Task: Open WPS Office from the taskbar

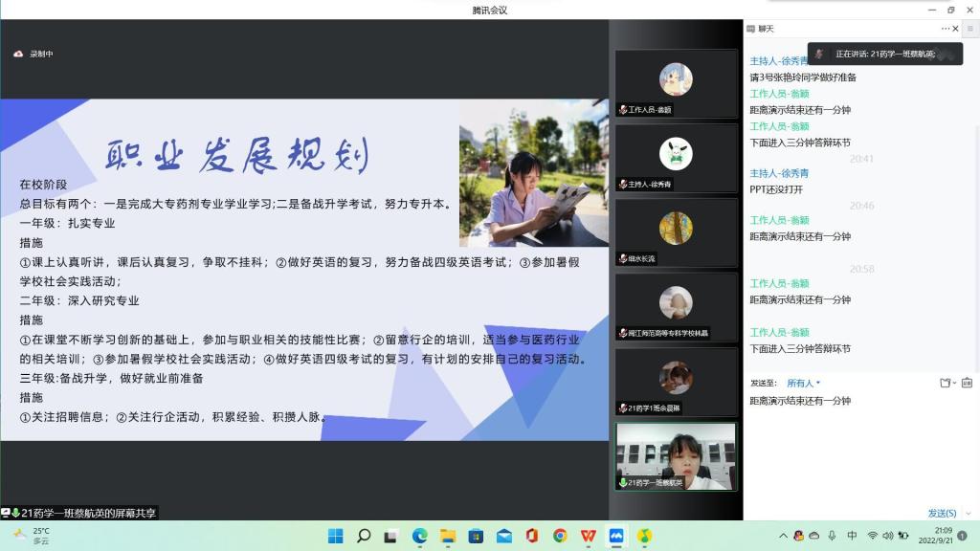Action: pos(589,536)
